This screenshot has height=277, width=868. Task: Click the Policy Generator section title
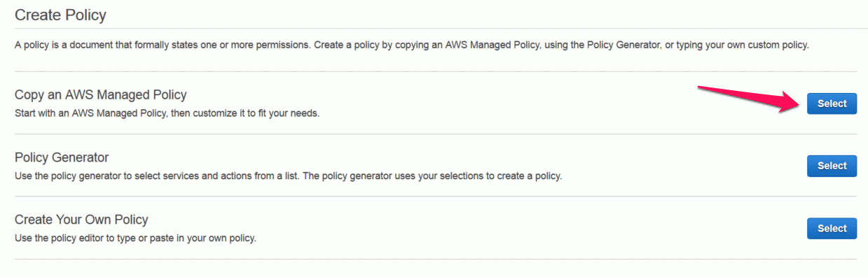62,157
